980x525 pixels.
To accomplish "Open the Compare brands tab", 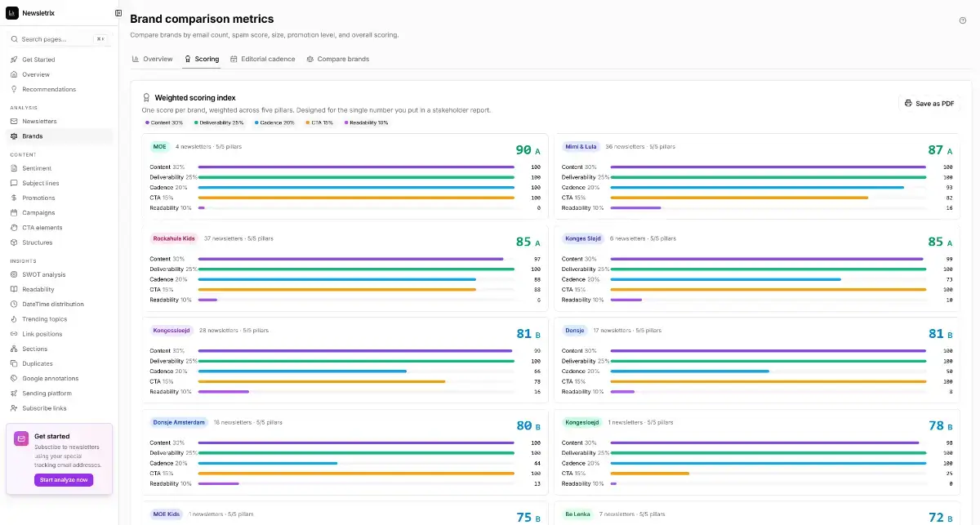I will 338,59.
